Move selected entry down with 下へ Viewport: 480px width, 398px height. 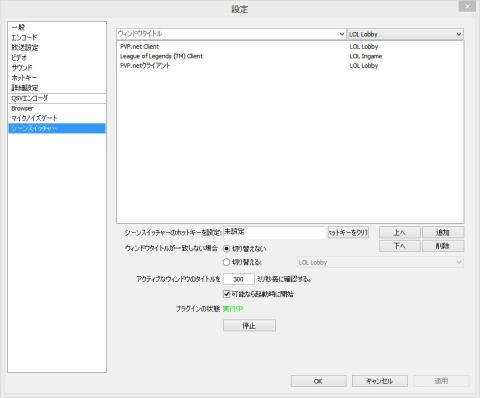tap(400, 246)
